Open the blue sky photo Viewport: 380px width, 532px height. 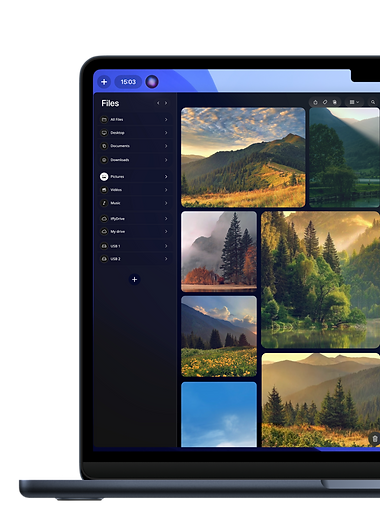pos(219,414)
